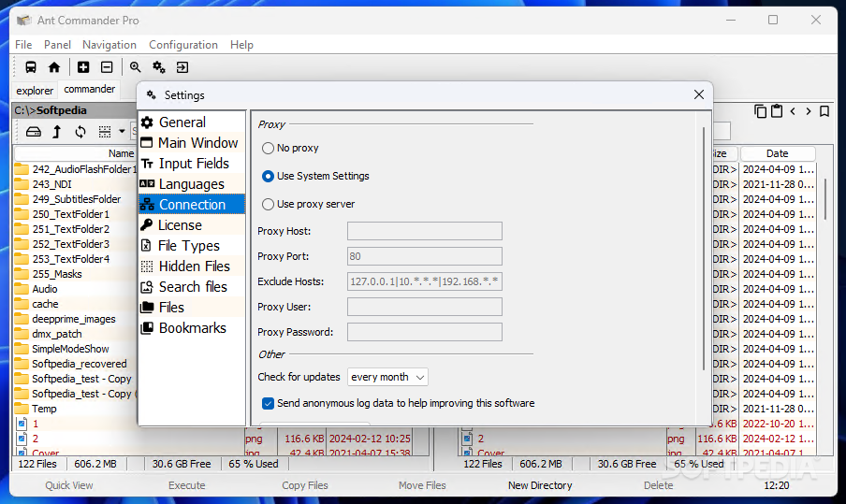Select the Connection settings category
This screenshot has height=504, width=846.
(x=192, y=204)
